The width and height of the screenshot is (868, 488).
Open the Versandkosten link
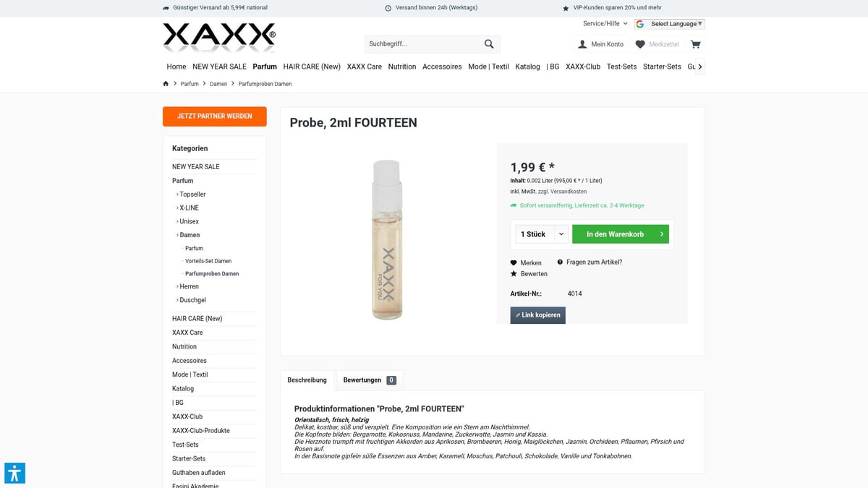(568, 192)
